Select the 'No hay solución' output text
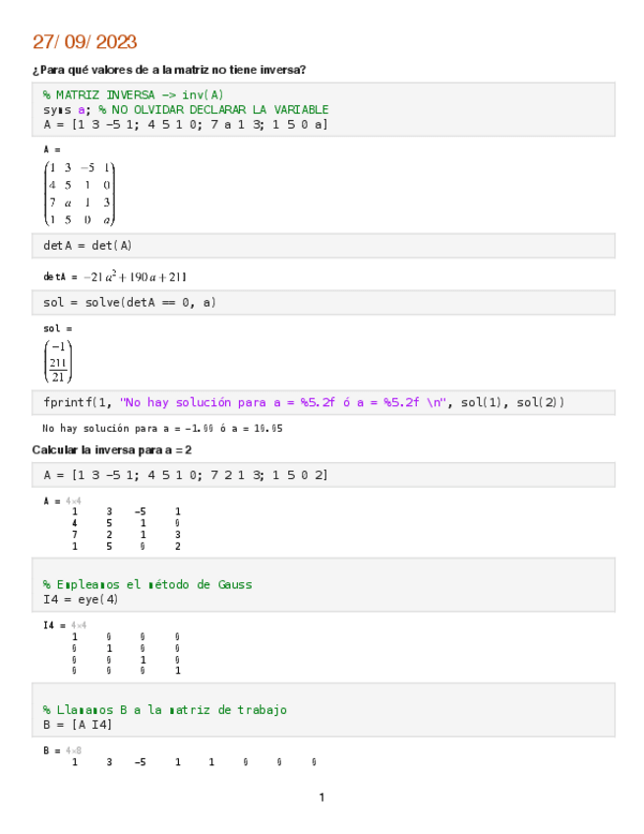Viewport: 644px width, 834px height. point(162,429)
